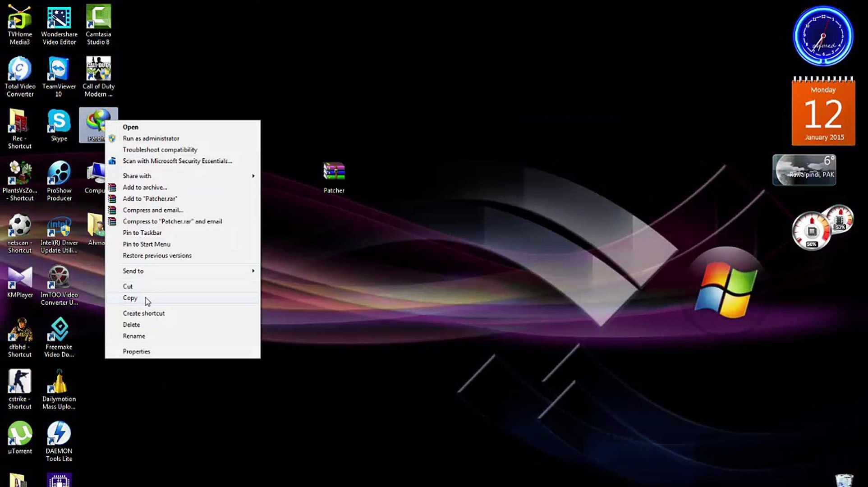Click the Rawalpindi weather gadget
868x487 pixels.
804,170
